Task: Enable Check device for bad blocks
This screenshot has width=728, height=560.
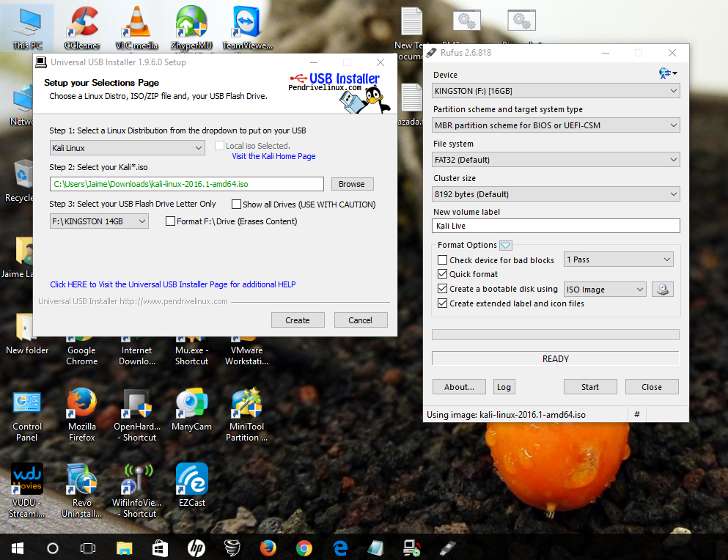Action: pyautogui.click(x=443, y=260)
